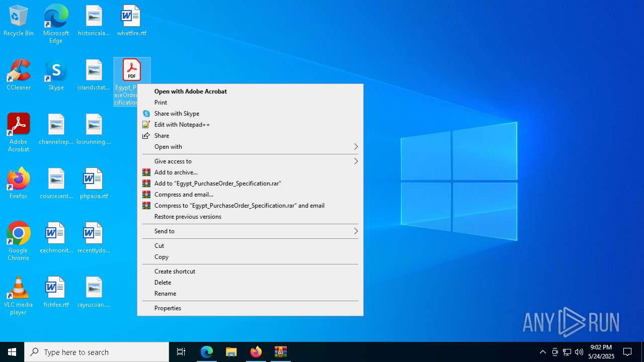Click the Meet Now tray icon
Screen dimensions: 644x362
coord(555,352)
